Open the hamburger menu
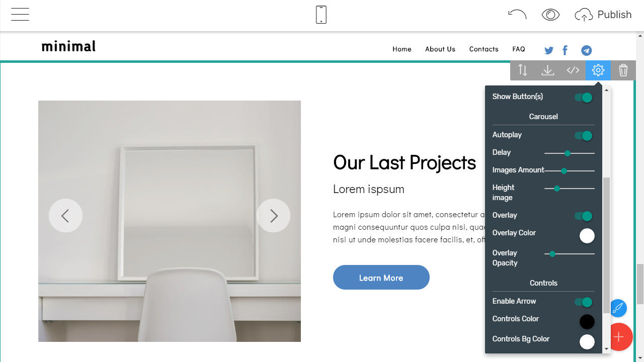Image resolution: width=644 pixels, height=362 pixels. [20, 15]
